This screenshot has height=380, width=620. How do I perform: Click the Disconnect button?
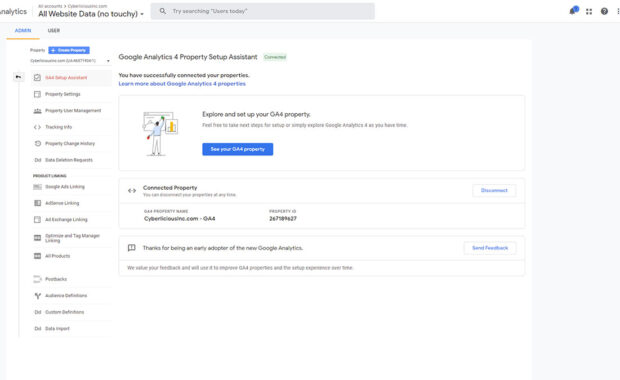(x=494, y=191)
